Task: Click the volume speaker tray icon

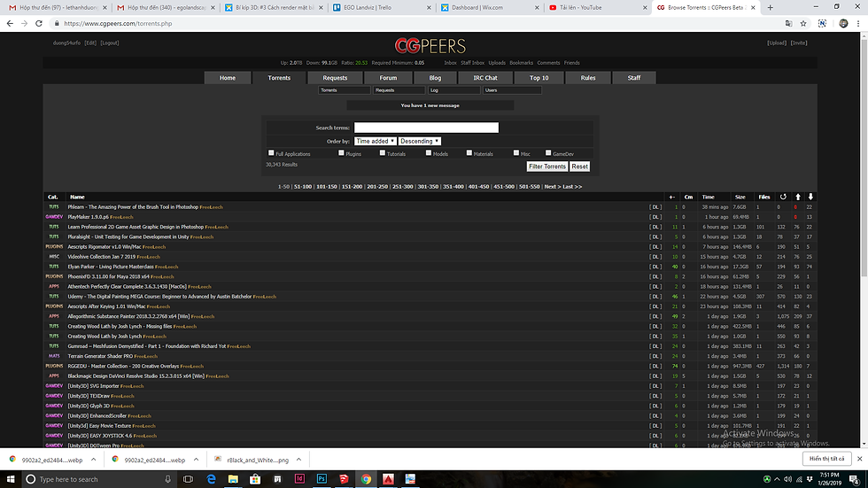Action: point(787,479)
